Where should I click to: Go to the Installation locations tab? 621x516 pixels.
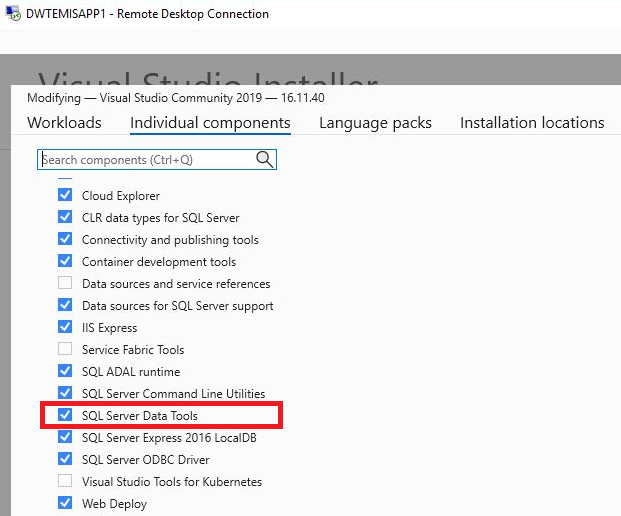coord(532,123)
